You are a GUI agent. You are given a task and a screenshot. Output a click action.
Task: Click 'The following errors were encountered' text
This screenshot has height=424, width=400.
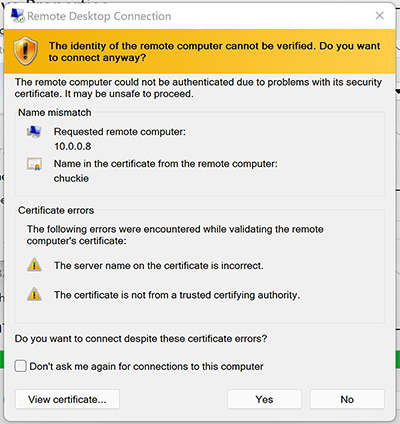click(175, 235)
